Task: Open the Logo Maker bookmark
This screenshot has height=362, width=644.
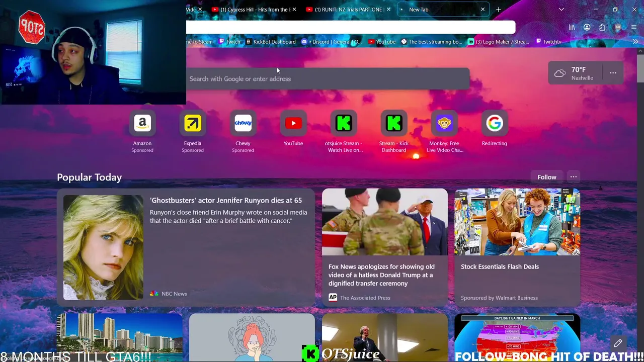Action: (499, 42)
